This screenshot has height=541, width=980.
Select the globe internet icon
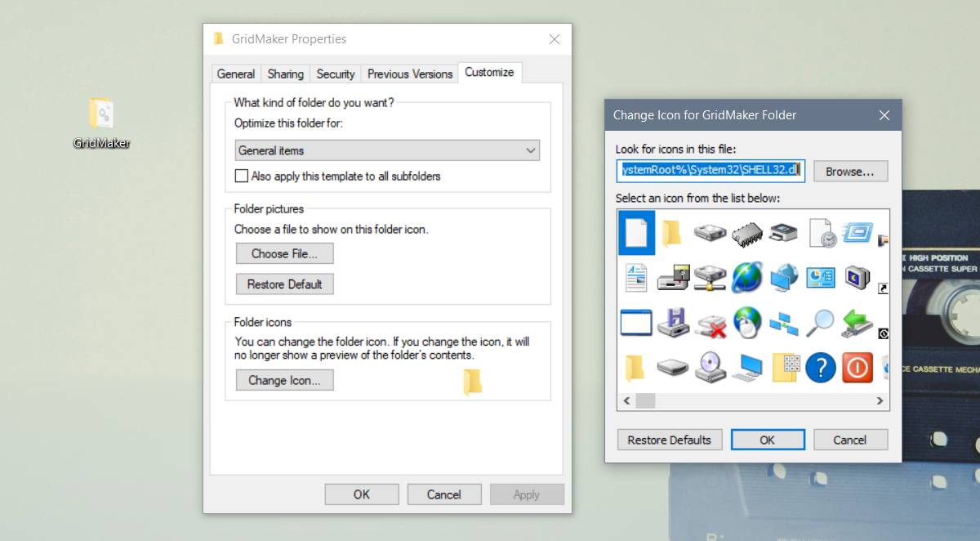pyautogui.click(x=746, y=277)
